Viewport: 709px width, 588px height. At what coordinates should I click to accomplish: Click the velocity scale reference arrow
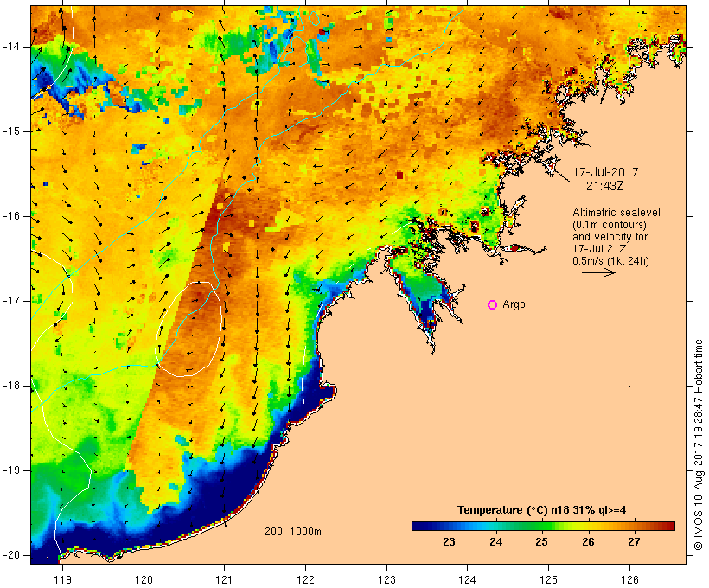pyautogui.click(x=598, y=272)
